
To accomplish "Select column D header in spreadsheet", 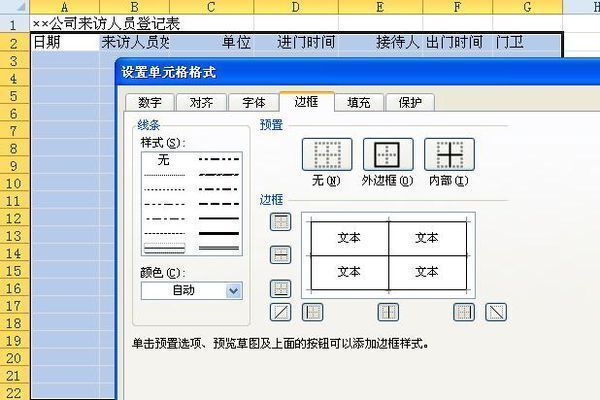I will click(295, 7).
